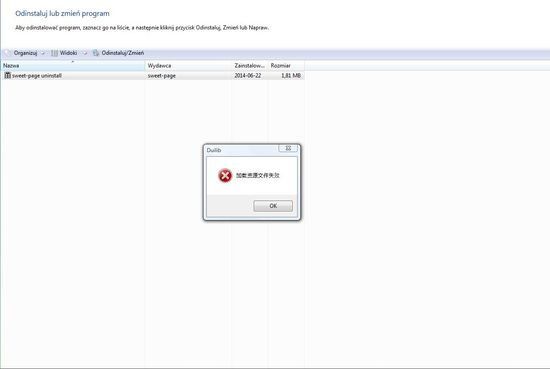
Task: Click the Widoki views icon
Action: tap(54, 53)
